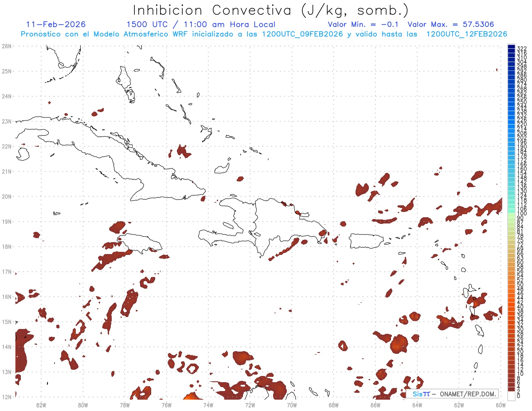Image resolution: width=532 pixels, height=411 pixels.
Task: Click the 15N latitude label
Action: tap(7, 321)
